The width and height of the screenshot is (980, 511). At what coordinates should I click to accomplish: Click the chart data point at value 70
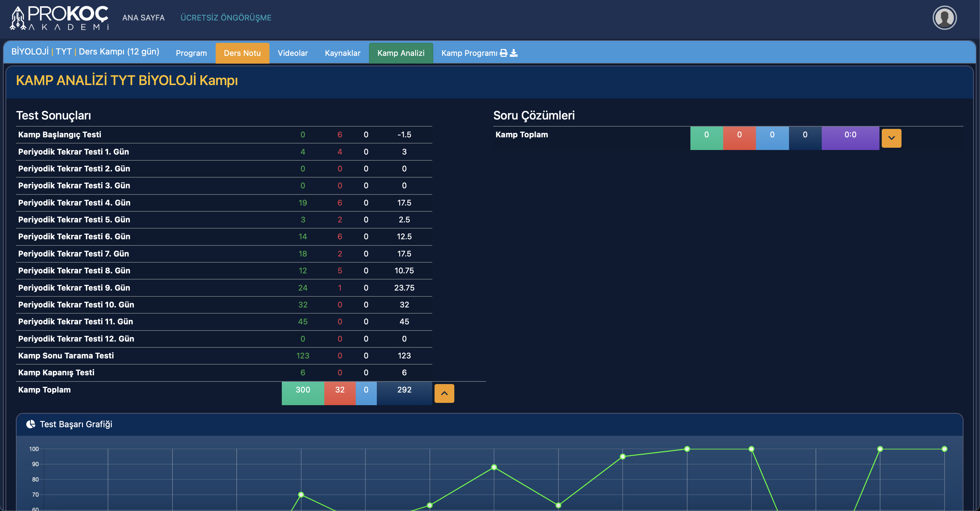click(301, 495)
